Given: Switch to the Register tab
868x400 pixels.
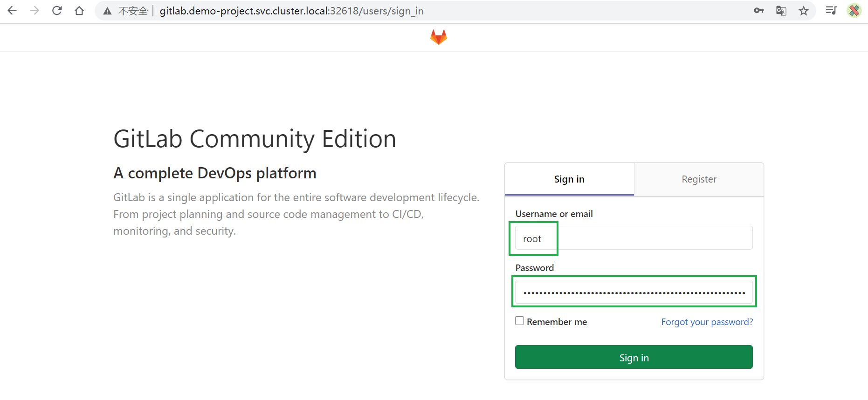Looking at the screenshot, I should (x=698, y=179).
